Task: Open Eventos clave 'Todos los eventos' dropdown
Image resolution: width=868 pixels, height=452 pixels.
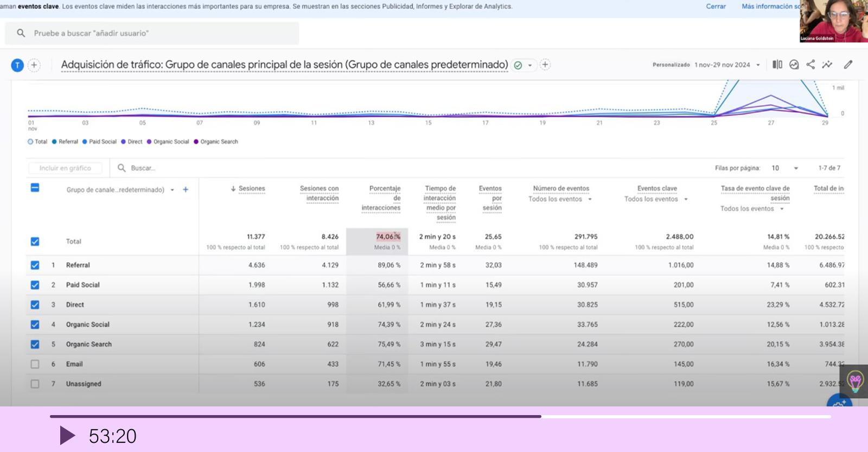Action: [x=656, y=199]
